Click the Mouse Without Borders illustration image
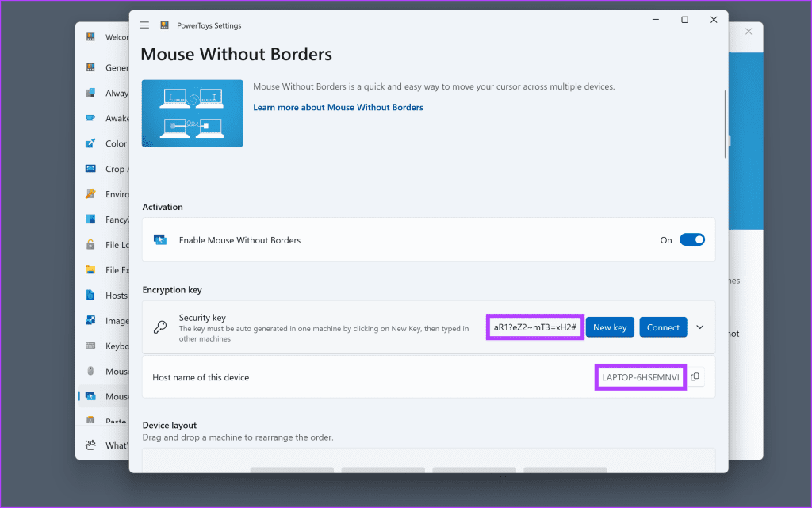Image resolution: width=812 pixels, height=508 pixels. [x=193, y=113]
